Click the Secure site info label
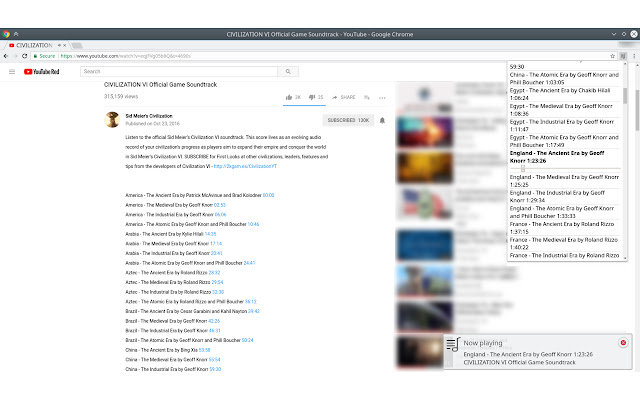640x400 pixels. point(44,56)
